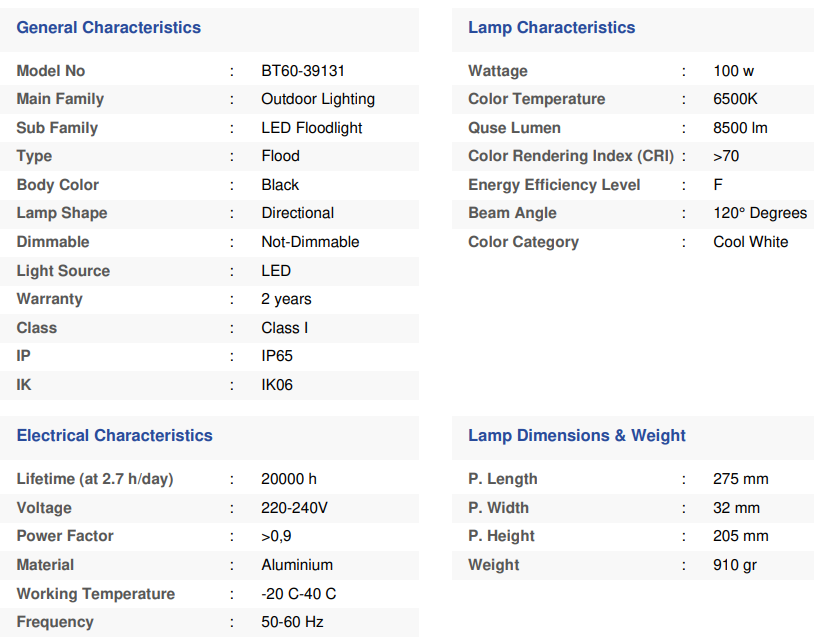Select the Electrical Characteristics section title
The image size is (814, 644).
pyautogui.click(x=114, y=436)
